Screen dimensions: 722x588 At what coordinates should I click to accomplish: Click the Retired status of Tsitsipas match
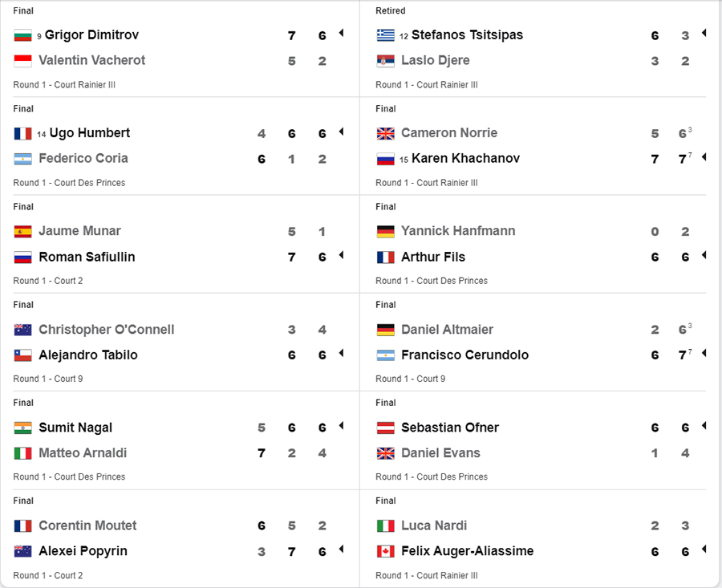coord(391,10)
